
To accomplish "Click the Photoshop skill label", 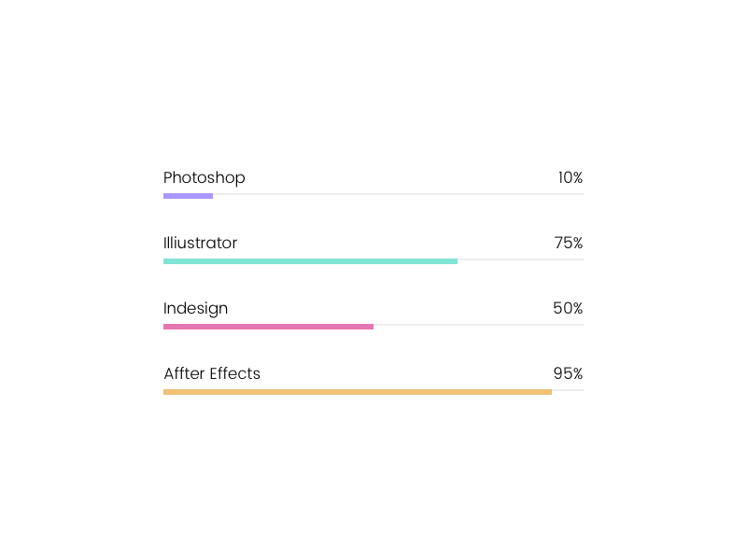I will tap(204, 178).
